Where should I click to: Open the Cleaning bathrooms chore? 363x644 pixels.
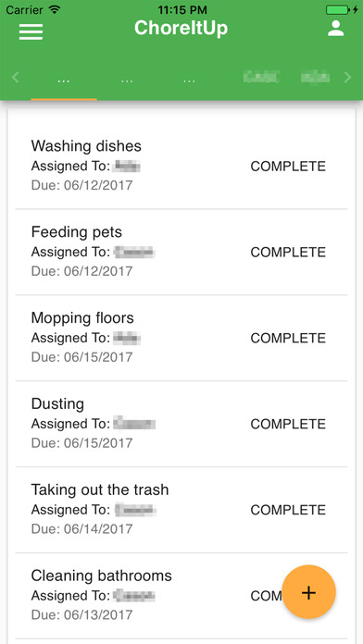tap(181, 596)
